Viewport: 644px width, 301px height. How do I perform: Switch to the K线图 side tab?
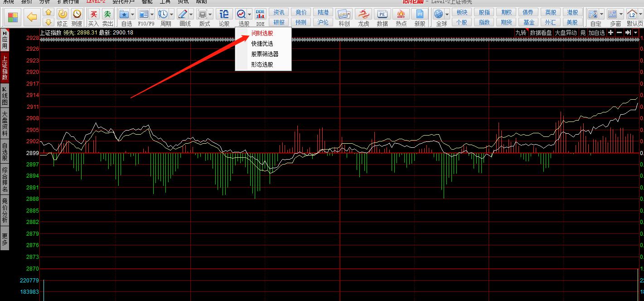[x=5, y=96]
